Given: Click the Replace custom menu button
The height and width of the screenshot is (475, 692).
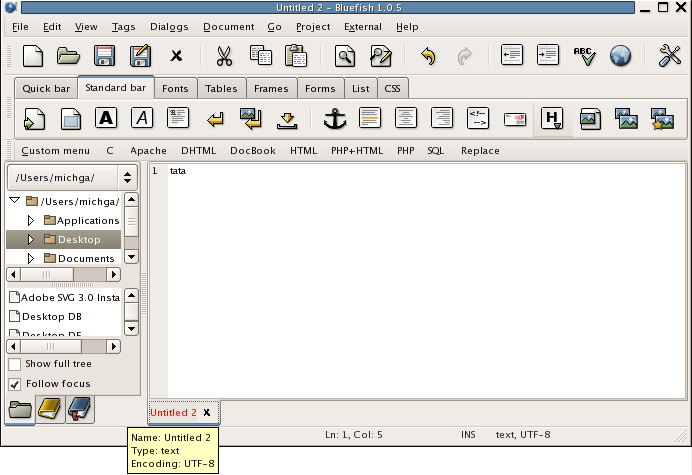Looking at the screenshot, I should pos(480,151).
